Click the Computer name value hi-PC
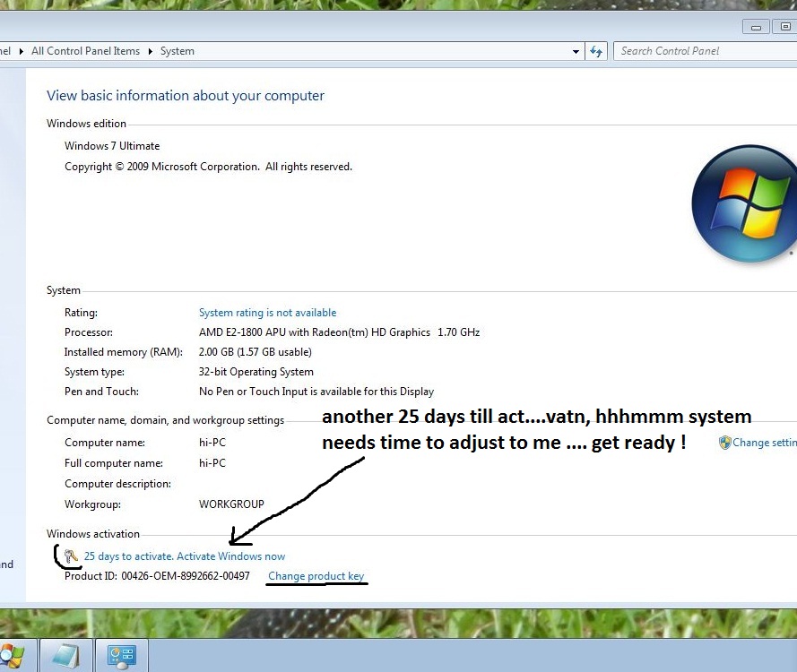Screen dimensions: 797x672 (x=212, y=443)
